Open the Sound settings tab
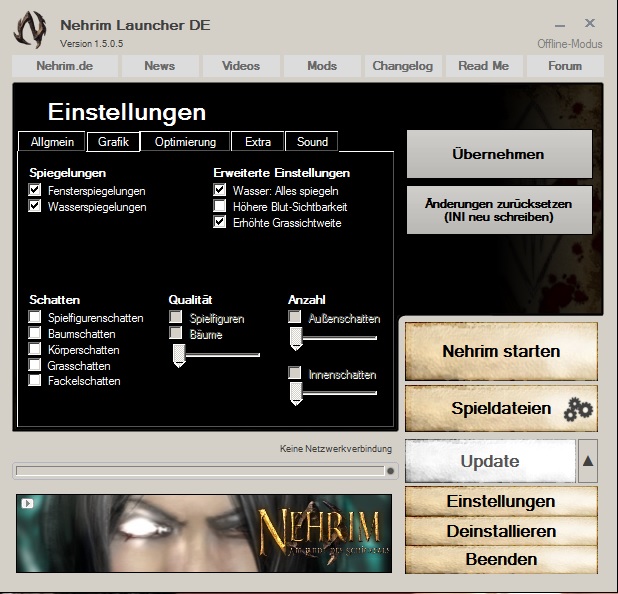Image resolution: width=618 pixels, height=594 pixels. pyautogui.click(x=312, y=142)
